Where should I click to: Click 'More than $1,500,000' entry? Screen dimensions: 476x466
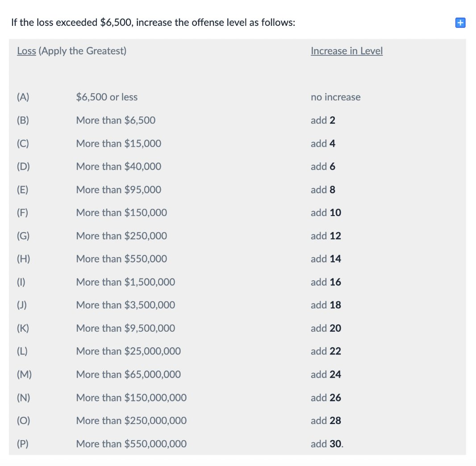[125, 282]
